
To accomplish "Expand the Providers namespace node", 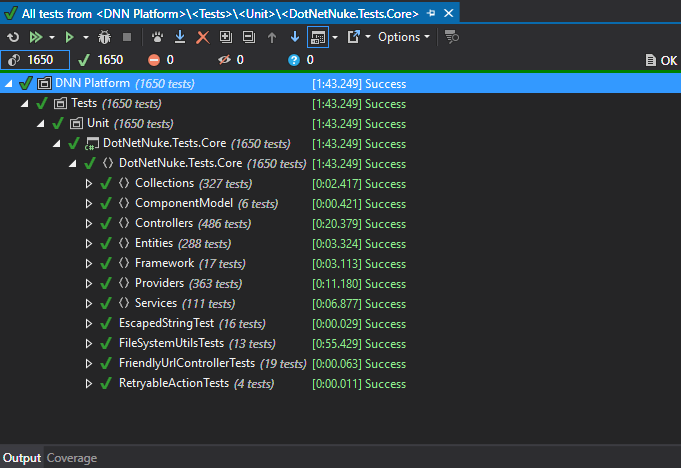I will [x=89, y=283].
